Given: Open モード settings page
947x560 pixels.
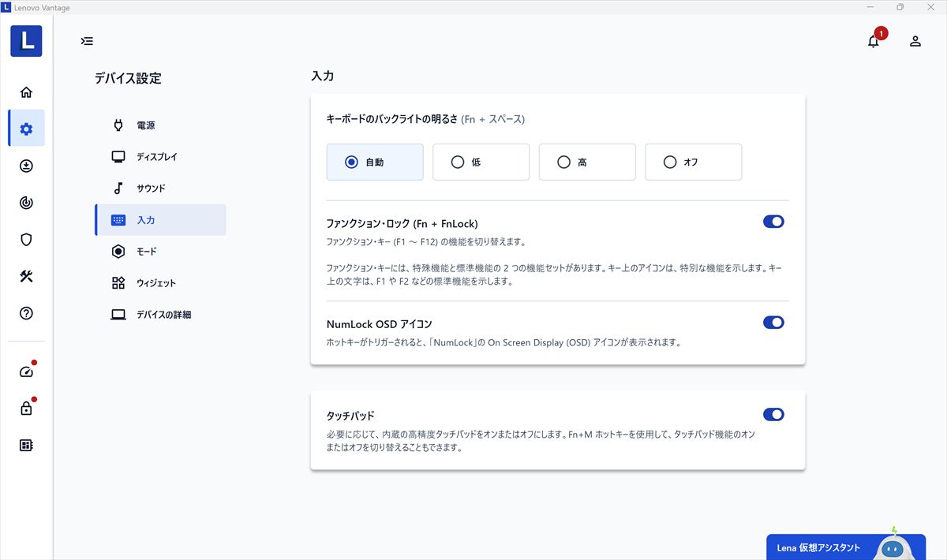Looking at the screenshot, I should (160, 252).
